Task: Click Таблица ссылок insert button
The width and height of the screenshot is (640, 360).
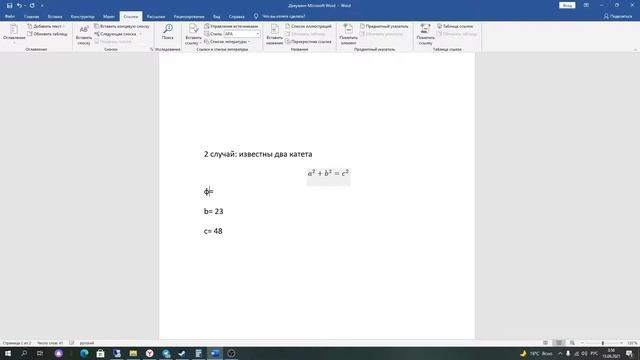Action: click(455, 26)
